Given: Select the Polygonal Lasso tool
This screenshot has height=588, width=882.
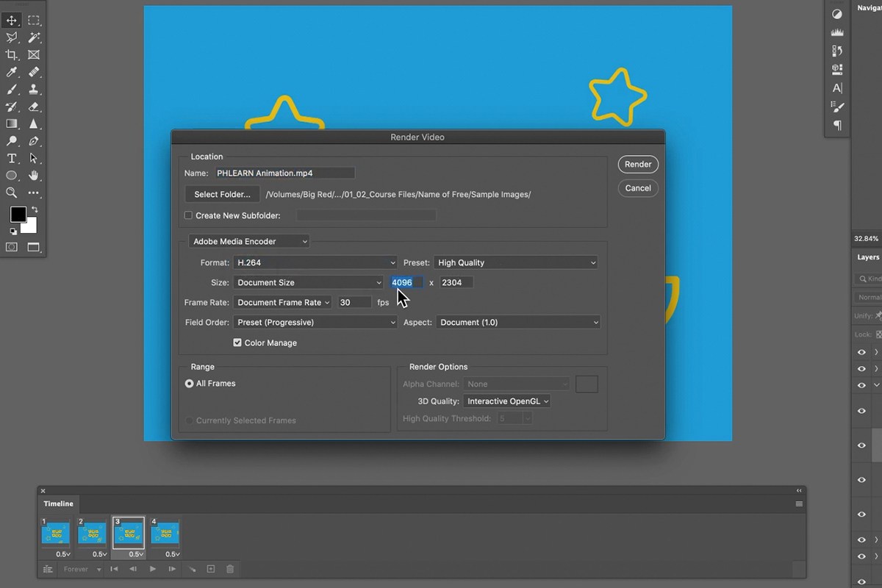Looking at the screenshot, I should [12, 37].
